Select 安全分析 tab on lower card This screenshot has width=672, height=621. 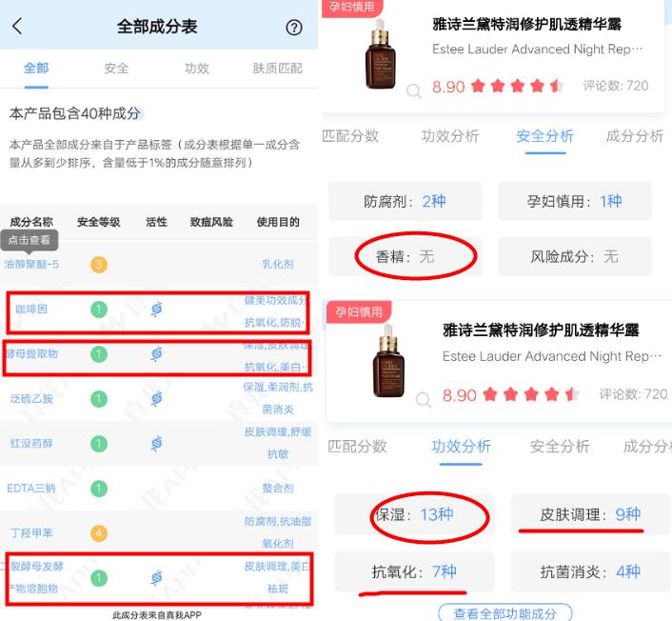560,447
